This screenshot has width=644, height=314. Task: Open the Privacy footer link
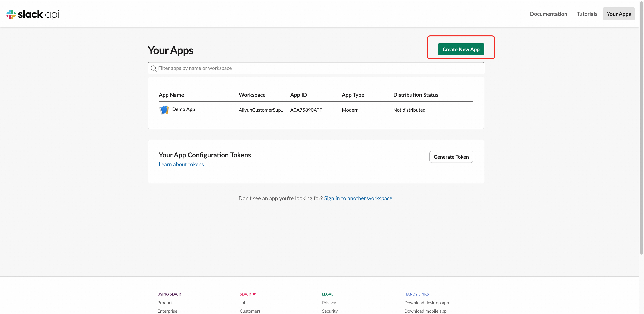click(329, 302)
